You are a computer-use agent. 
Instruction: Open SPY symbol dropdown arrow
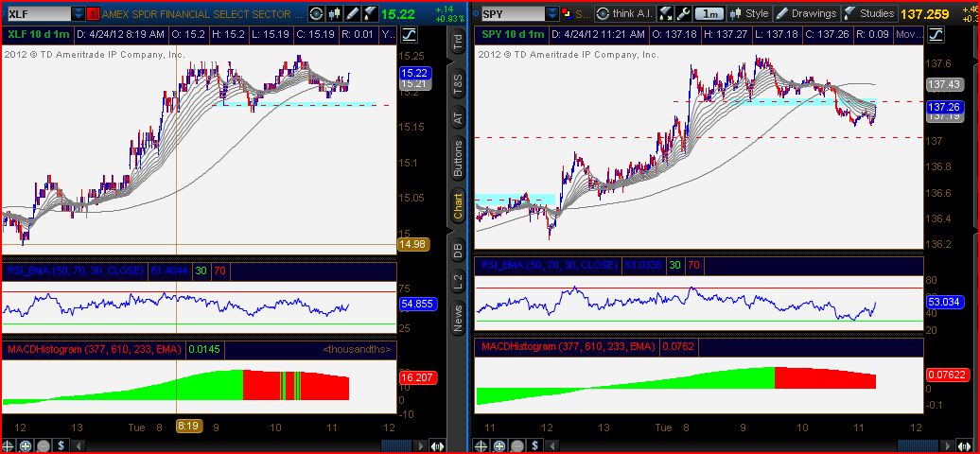(x=551, y=13)
